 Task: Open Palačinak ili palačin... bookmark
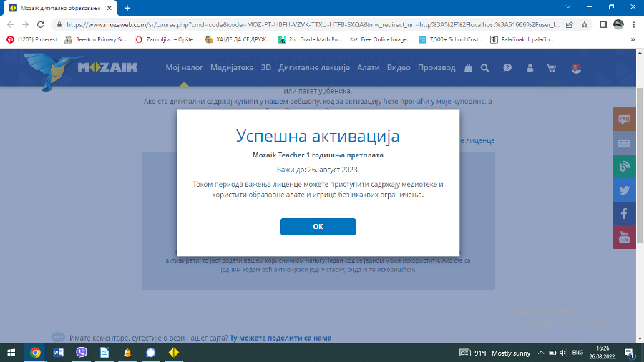tap(522, 39)
